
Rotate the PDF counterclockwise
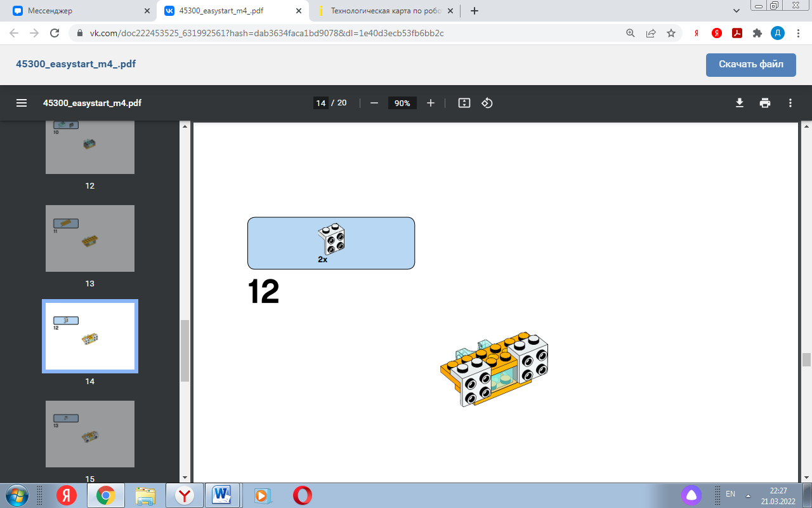click(x=487, y=103)
